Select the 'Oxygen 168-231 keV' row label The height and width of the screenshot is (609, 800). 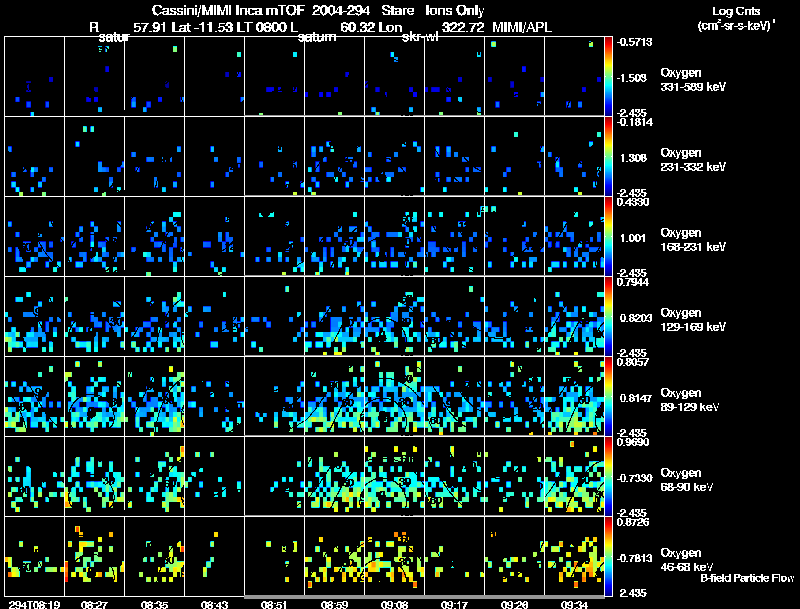[x=693, y=240]
